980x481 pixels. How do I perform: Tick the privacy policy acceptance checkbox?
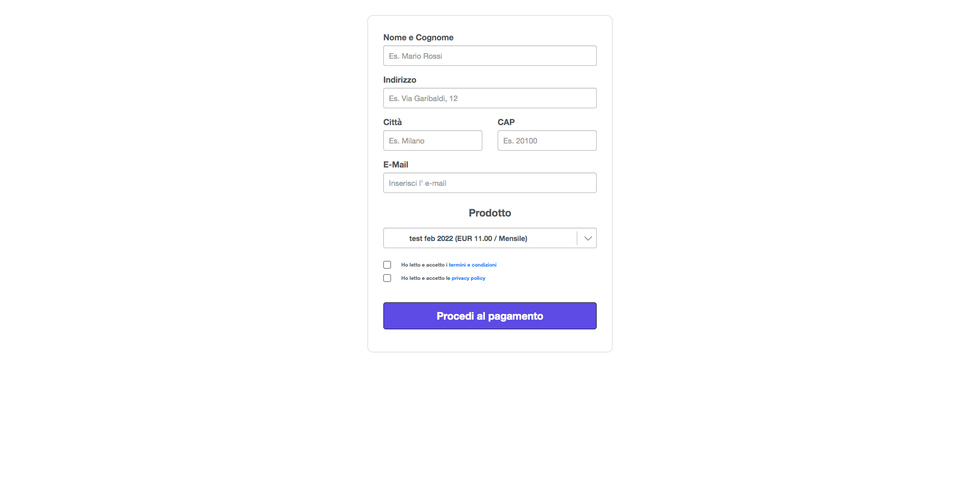pyautogui.click(x=387, y=278)
